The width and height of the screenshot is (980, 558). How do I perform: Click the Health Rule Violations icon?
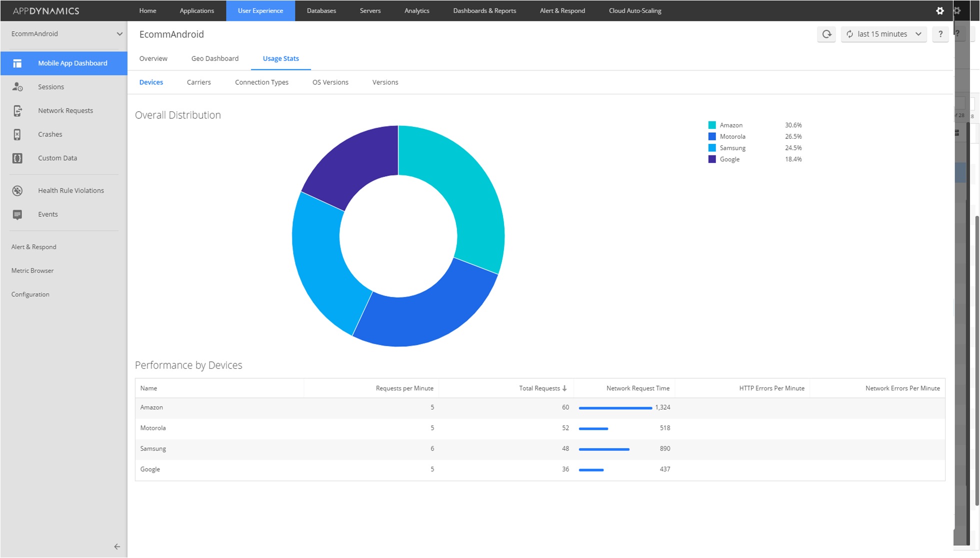point(17,191)
